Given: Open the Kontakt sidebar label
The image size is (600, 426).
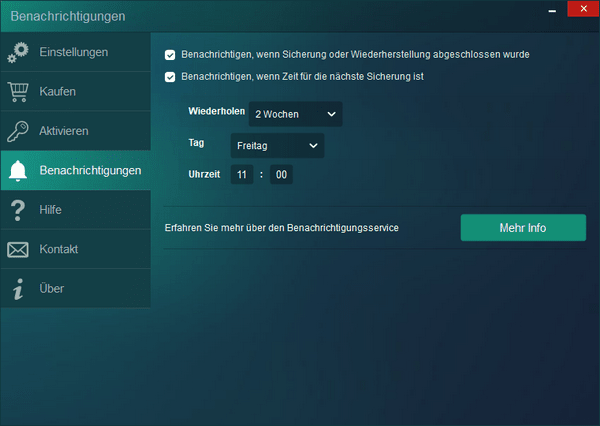Looking at the screenshot, I should pos(59,249).
